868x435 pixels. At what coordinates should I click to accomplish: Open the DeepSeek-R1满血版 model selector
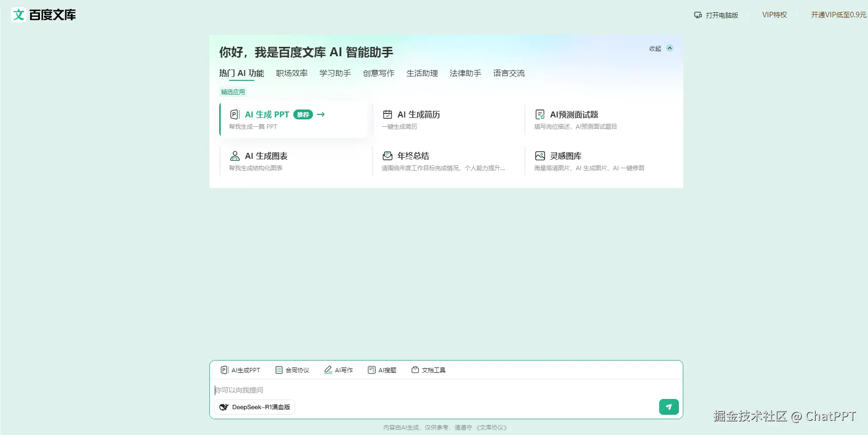point(255,407)
